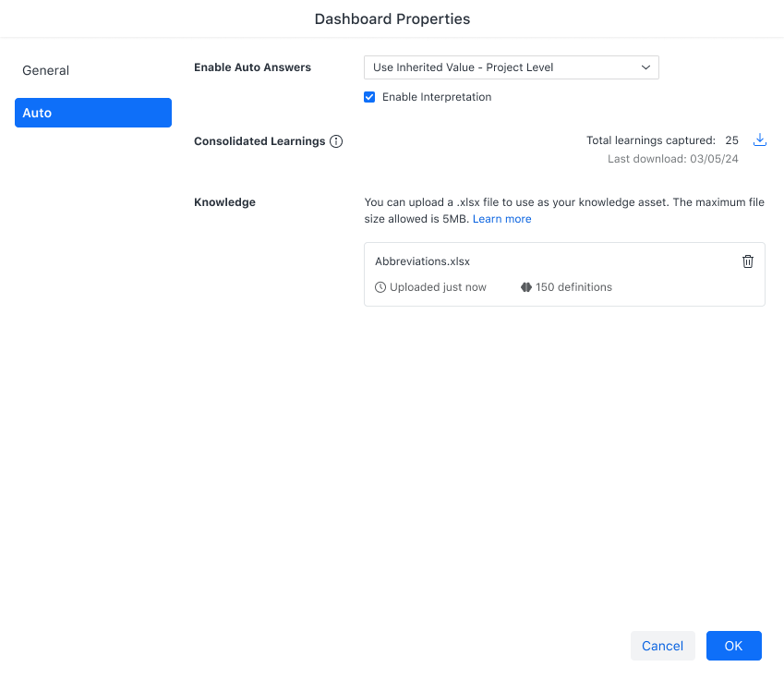Open the General properties tab
This screenshot has height=679, width=784.
[46, 70]
